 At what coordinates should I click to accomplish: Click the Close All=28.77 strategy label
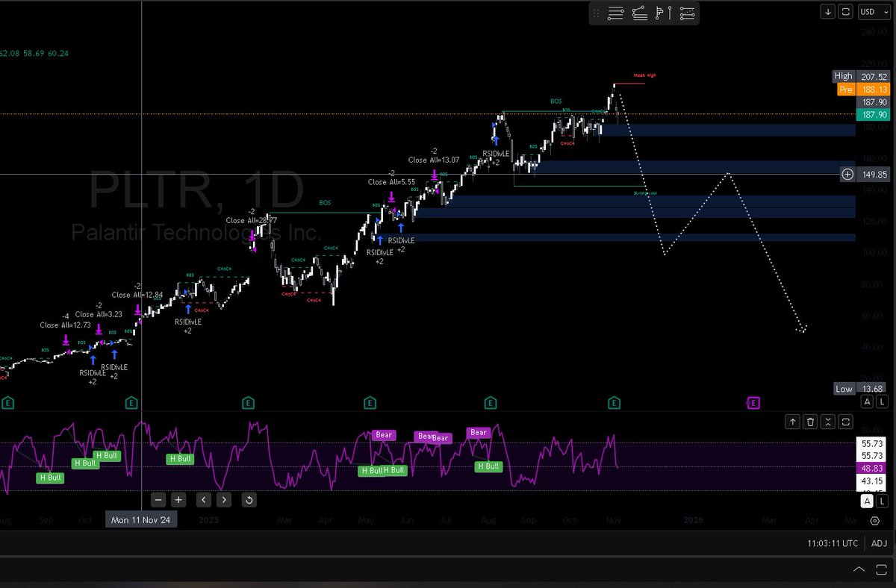click(252, 221)
